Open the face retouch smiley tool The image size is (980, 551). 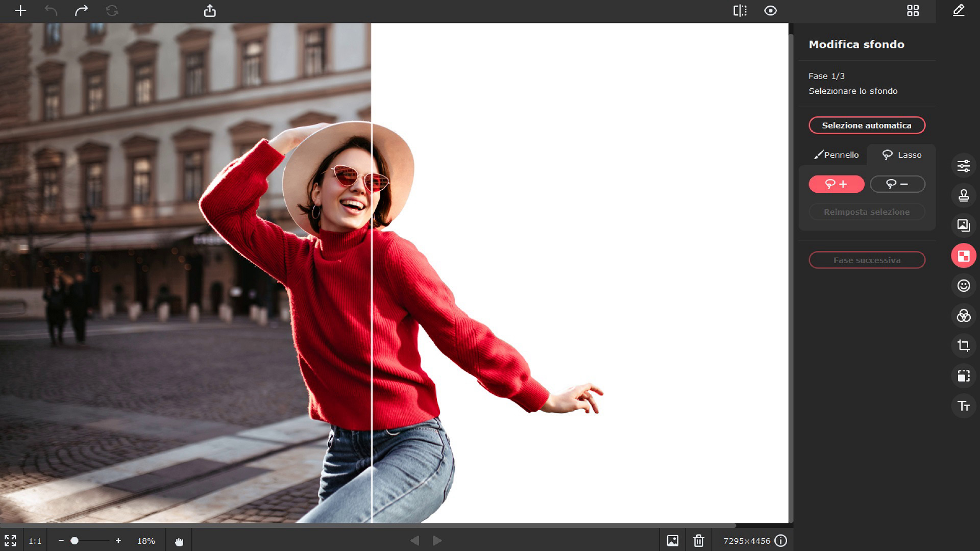963,286
